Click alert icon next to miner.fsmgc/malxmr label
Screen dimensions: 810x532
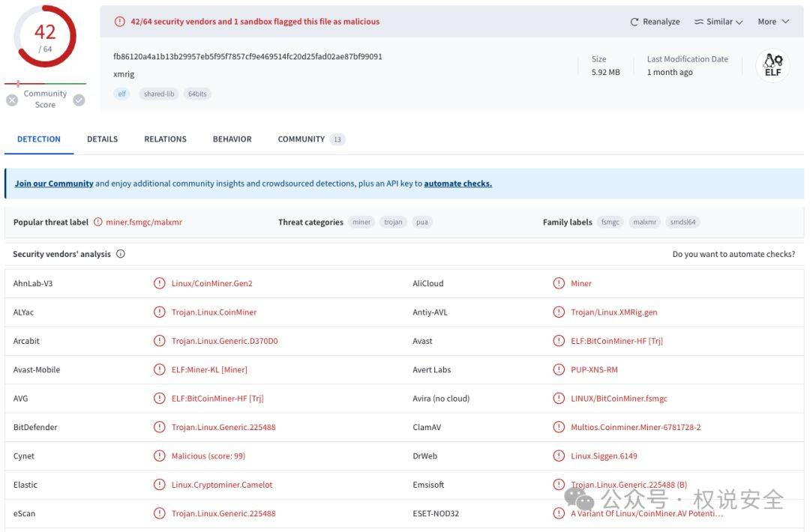click(x=98, y=222)
